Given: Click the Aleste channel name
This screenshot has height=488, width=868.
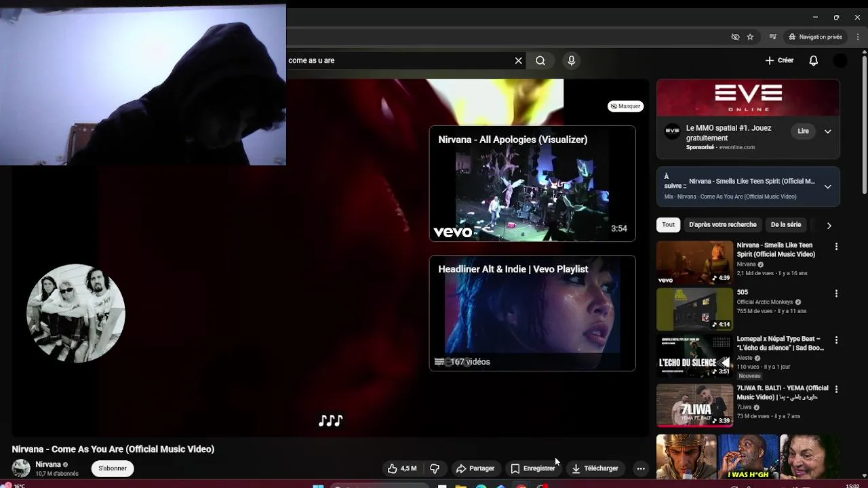Looking at the screenshot, I should 745,358.
